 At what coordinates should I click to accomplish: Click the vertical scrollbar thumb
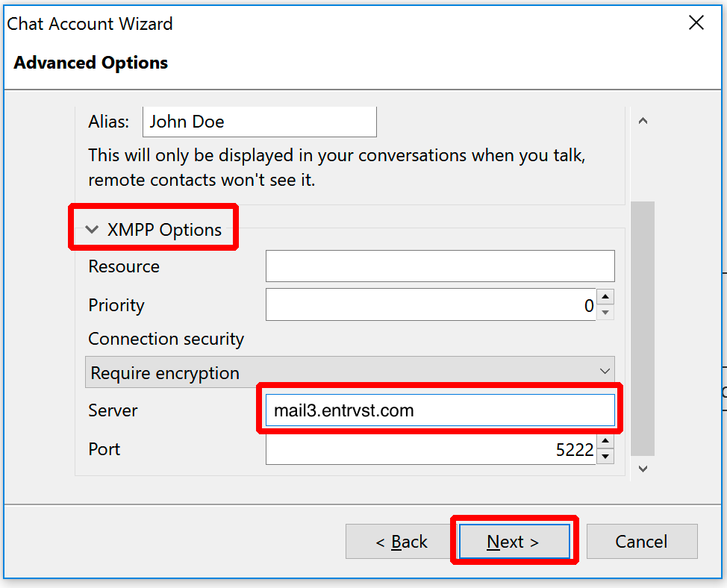[x=643, y=328]
